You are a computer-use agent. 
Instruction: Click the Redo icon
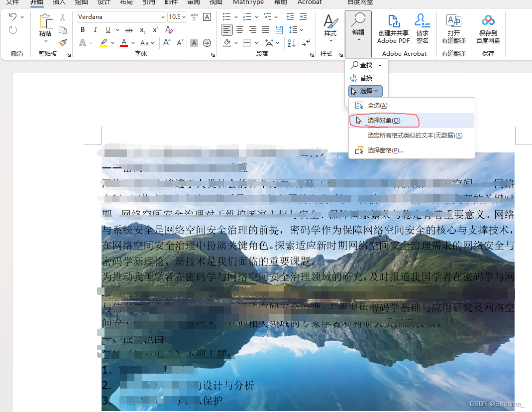[x=13, y=30]
